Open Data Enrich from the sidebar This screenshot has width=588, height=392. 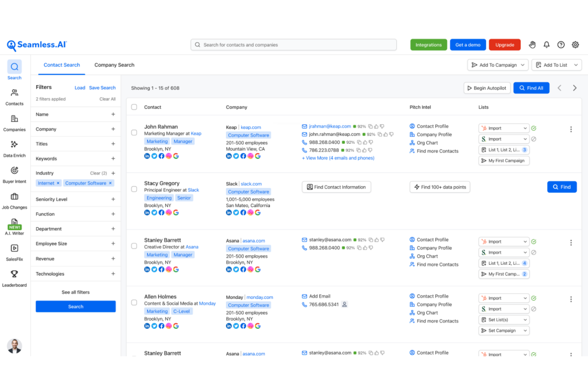14,149
